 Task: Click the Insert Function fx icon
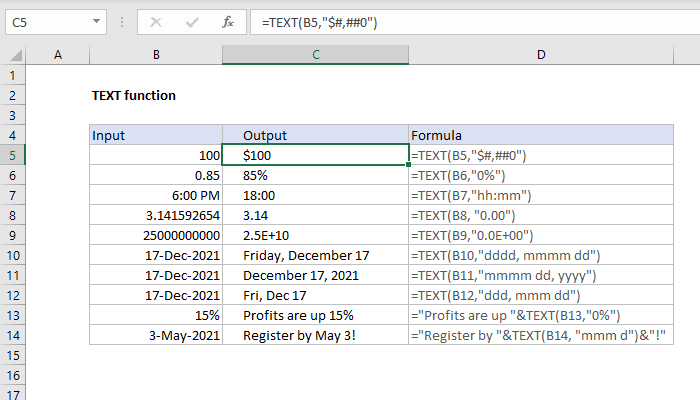[228, 20]
